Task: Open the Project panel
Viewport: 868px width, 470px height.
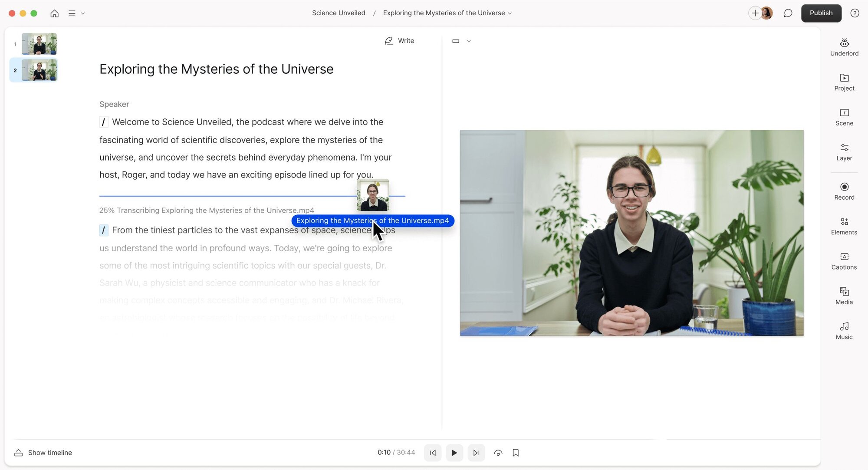Action: [844, 82]
